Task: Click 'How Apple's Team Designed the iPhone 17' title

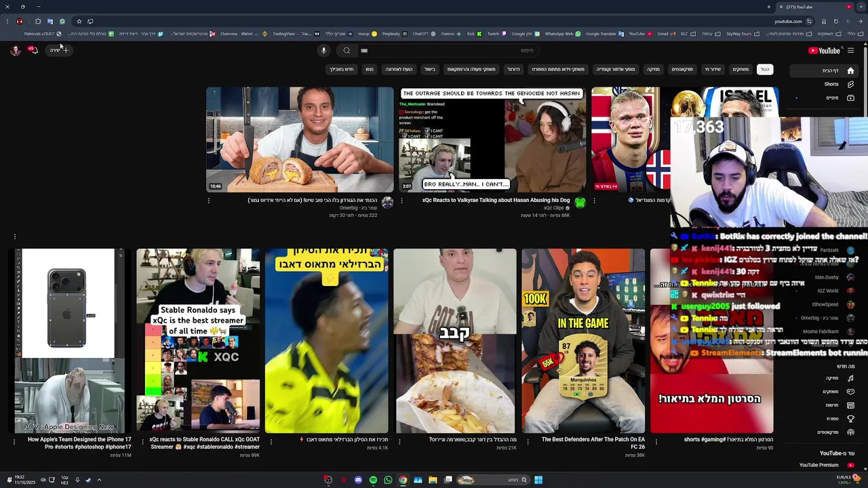Action: tap(79, 443)
